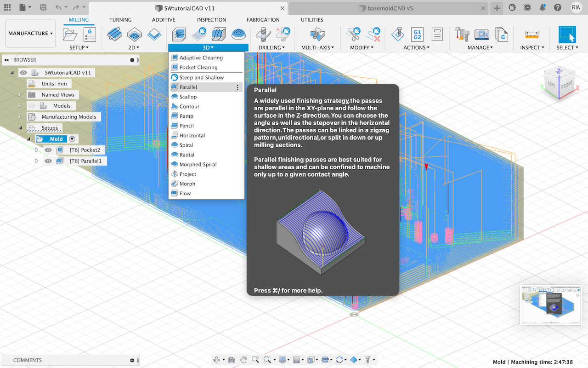Choose Pocket Clearing from 3D menu
Viewport: 588px width, 368px height.
206,67
